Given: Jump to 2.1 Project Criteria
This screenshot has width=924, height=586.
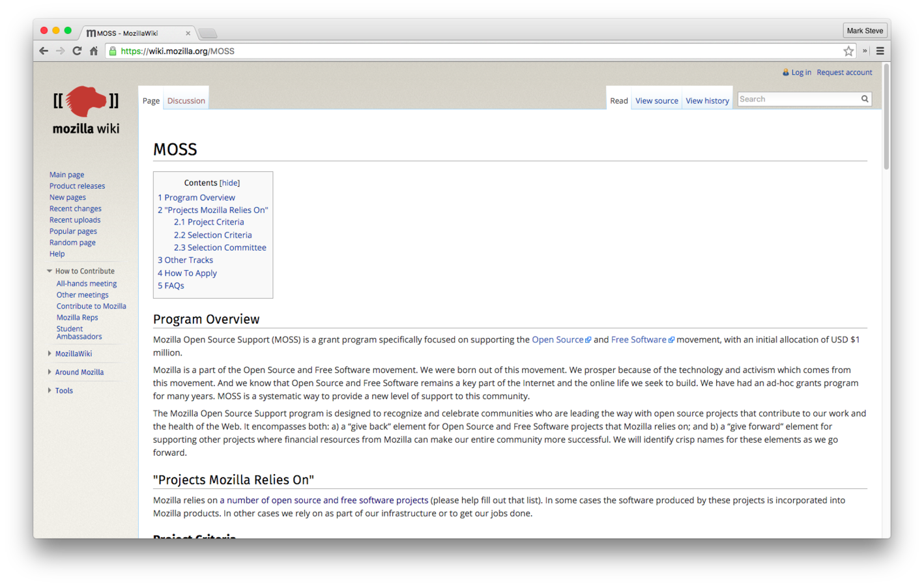Looking at the screenshot, I should point(209,222).
